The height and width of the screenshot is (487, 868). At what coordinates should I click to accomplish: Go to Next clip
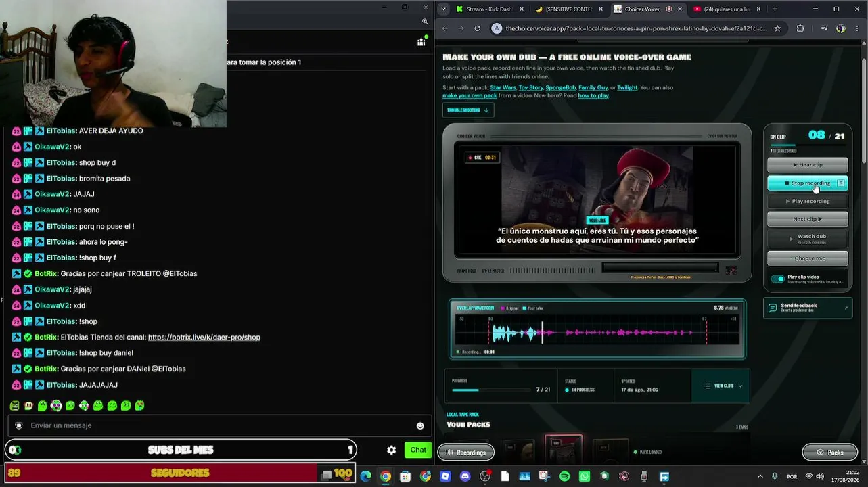pos(807,219)
